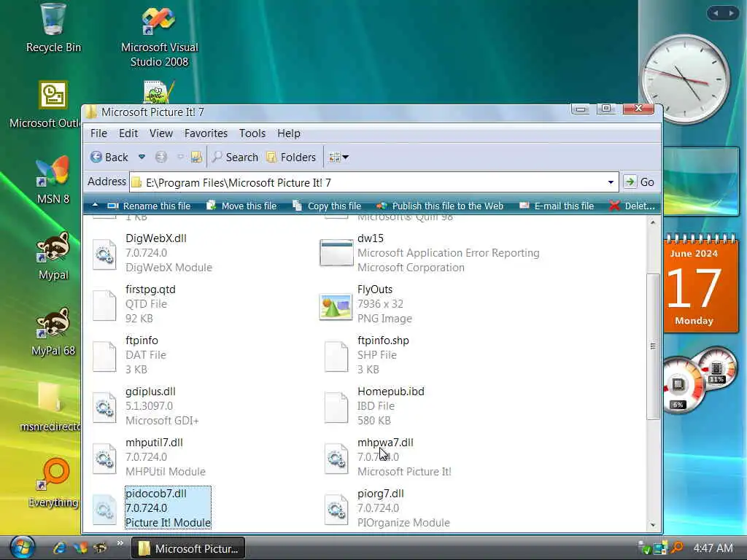Select the piorg7.dll file icon

point(336,509)
